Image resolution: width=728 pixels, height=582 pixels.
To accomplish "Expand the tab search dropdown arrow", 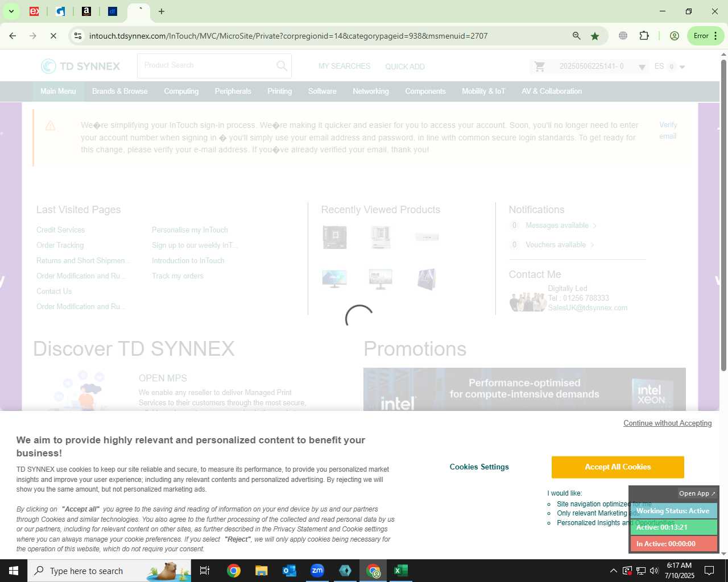I will (x=11, y=11).
